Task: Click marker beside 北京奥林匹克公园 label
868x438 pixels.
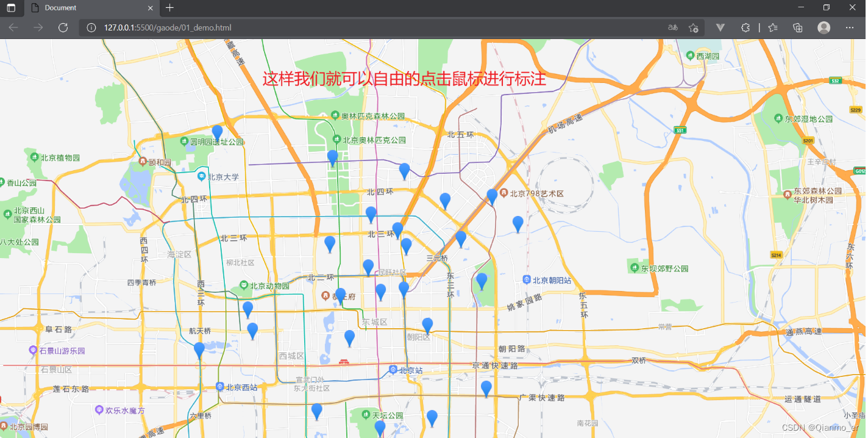Action: [332, 158]
